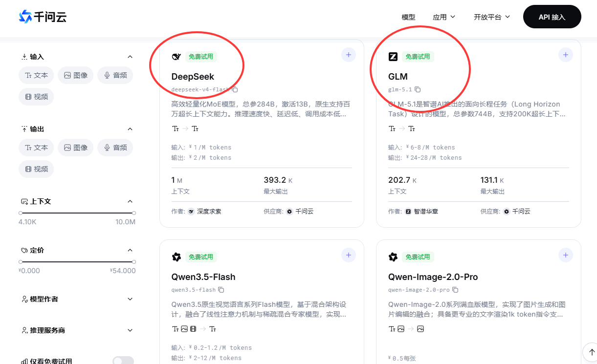This screenshot has width=597, height=364.
Task: Toggle the 文本 filter under 输入
Action: click(36, 75)
